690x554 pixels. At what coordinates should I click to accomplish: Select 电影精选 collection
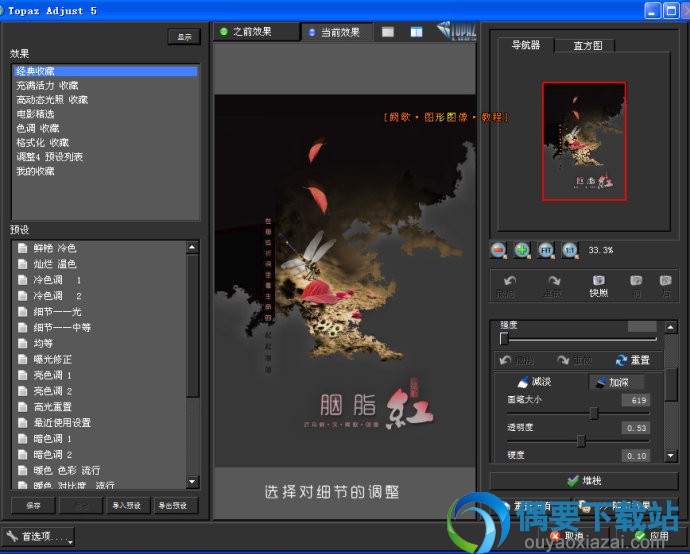coord(105,114)
